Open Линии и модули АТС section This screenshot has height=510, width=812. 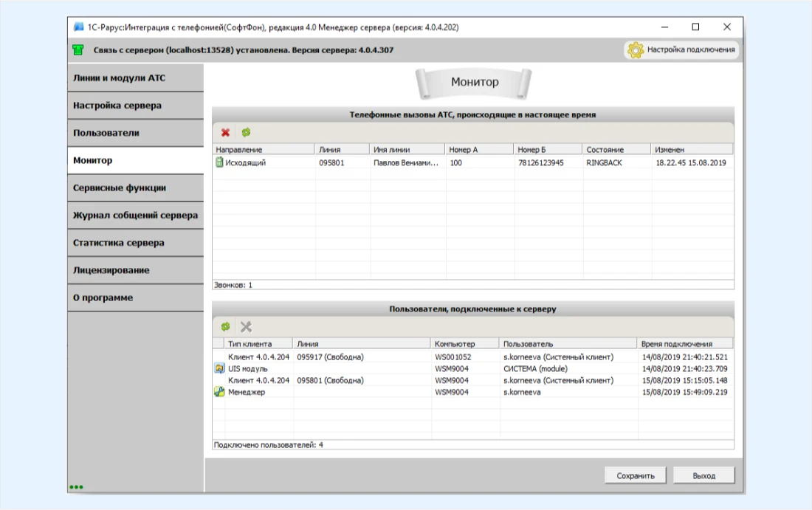tap(135, 78)
